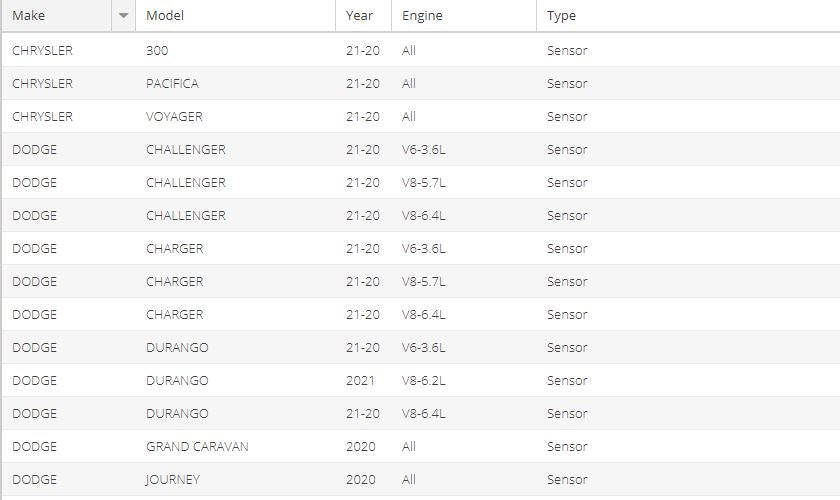This screenshot has height=500, width=840.
Task: Select the DURANGO V8-6.4L row
Action: pyautogui.click(x=421, y=414)
